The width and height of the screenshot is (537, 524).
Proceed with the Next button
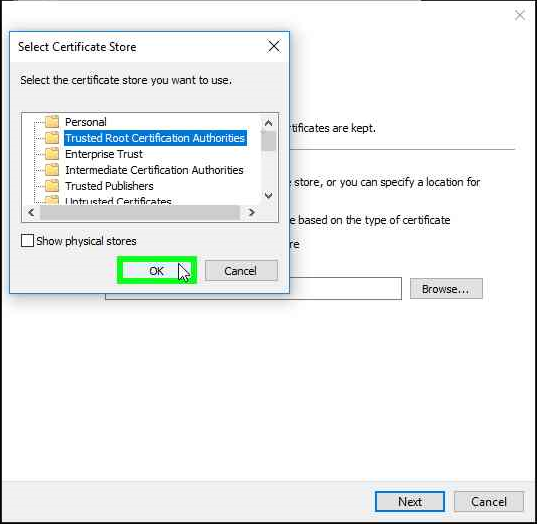click(410, 502)
